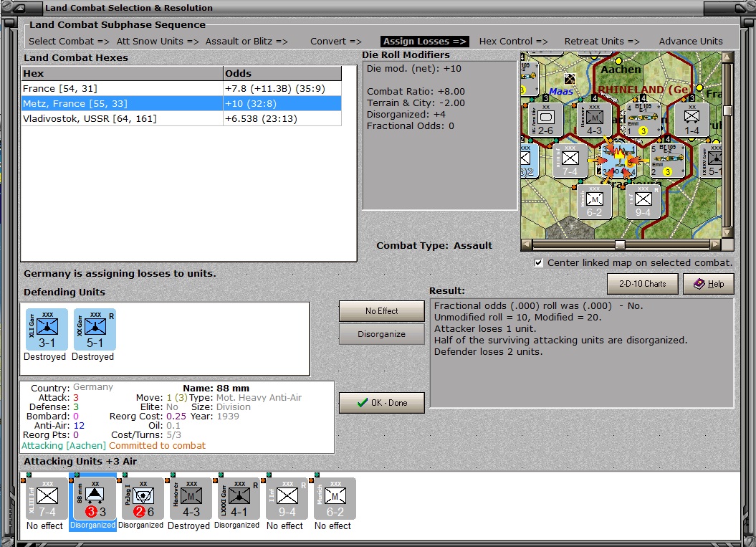The image size is (756, 547).
Task: Click odds cell +6.538 (23:13)
Action: [x=282, y=119]
